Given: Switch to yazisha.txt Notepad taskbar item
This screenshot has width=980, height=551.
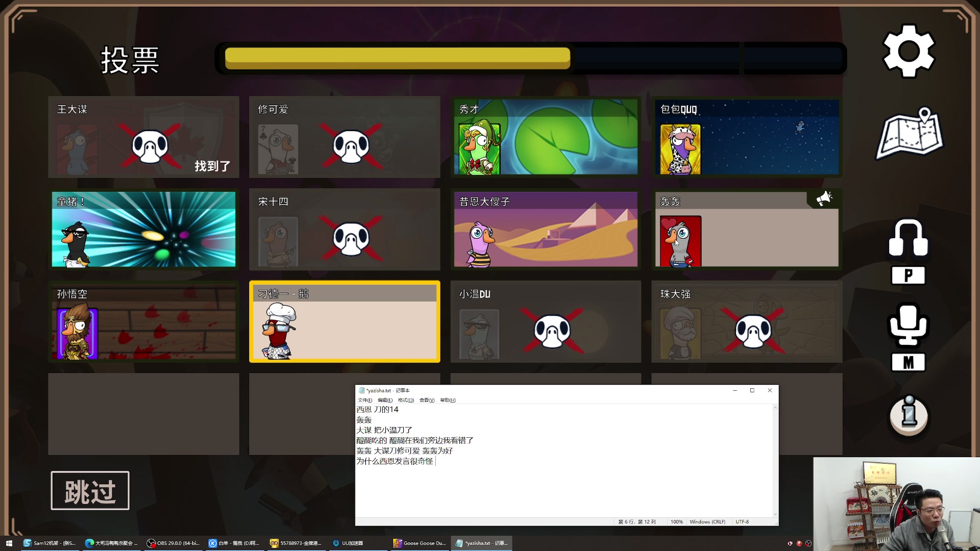Looking at the screenshot, I should click(482, 543).
